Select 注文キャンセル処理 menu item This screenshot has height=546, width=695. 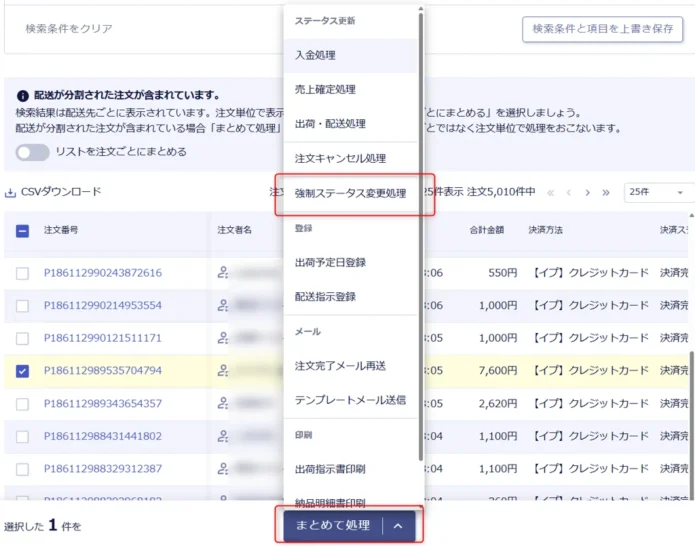pos(340,158)
